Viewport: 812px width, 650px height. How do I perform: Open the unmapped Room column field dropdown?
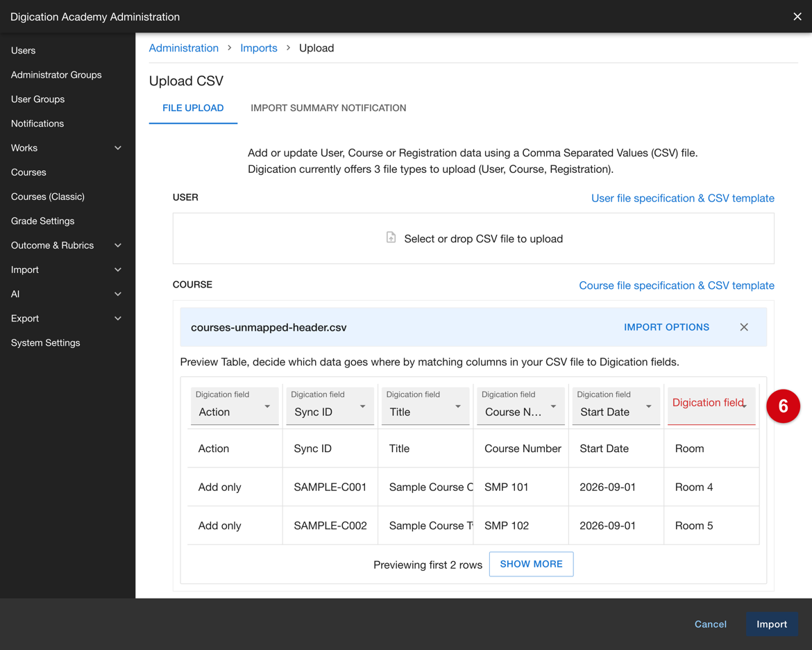pos(711,406)
